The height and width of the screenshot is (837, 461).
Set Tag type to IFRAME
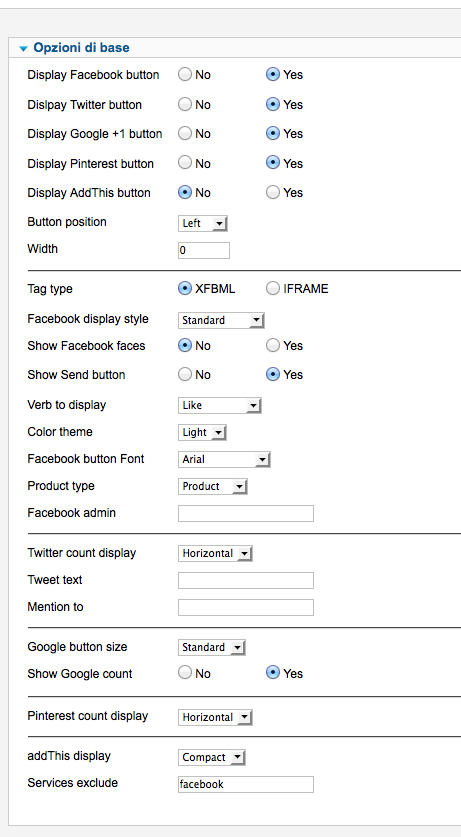[273, 289]
